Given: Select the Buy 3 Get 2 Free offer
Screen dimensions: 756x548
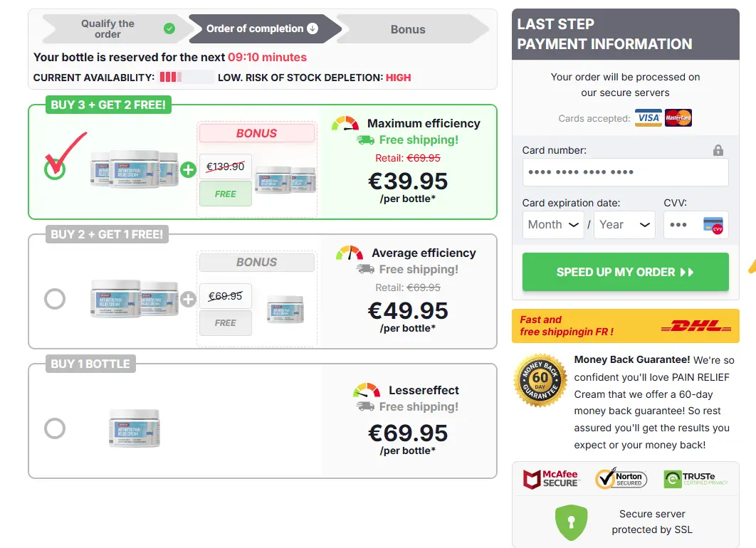Looking at the screenshot, I should [x=55, y=170].
